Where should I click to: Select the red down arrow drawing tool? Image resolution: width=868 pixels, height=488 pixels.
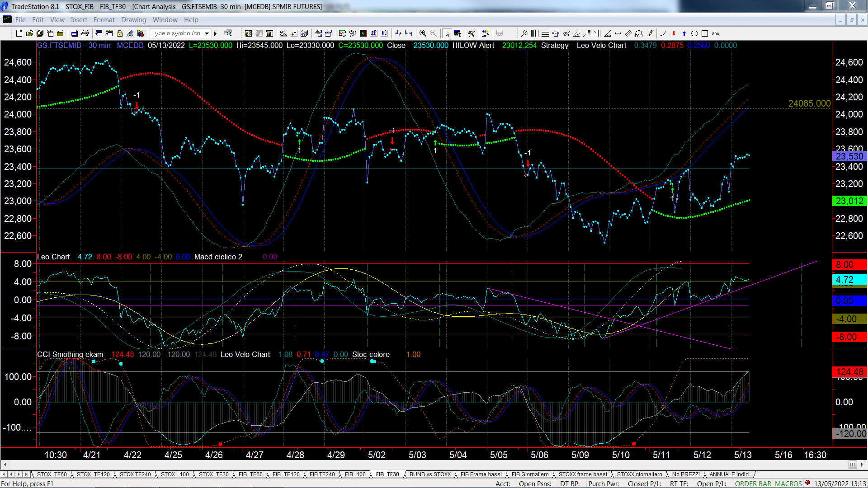(x=674, y=33)
